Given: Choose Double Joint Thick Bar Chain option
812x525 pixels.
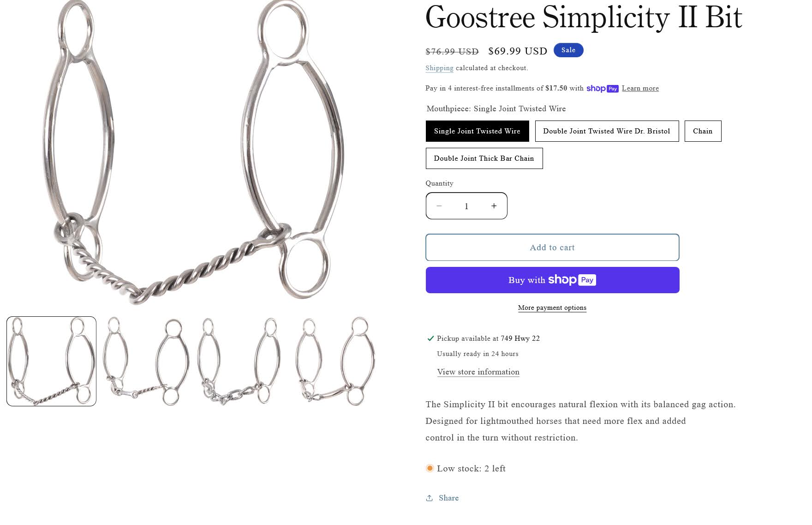Looking at the screenshot, I should click(484, 158).
